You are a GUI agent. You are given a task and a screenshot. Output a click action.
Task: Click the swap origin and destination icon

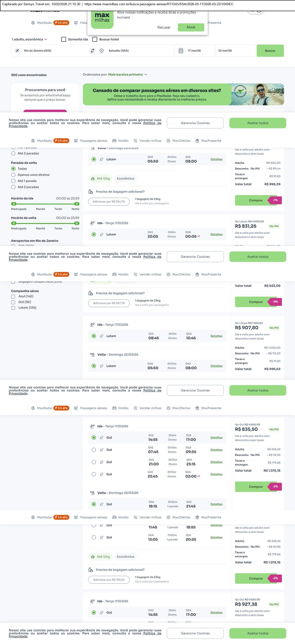point(92,51)
